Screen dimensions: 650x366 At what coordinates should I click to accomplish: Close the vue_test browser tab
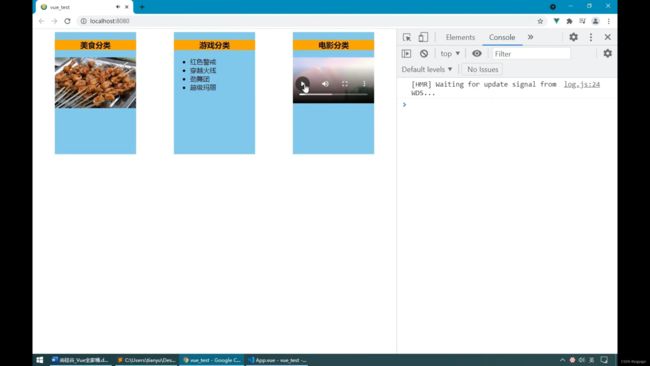click(127, 7)
